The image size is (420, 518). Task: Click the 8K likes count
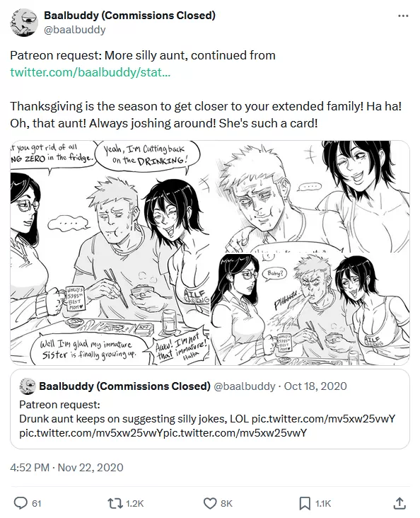pos(226,503)
